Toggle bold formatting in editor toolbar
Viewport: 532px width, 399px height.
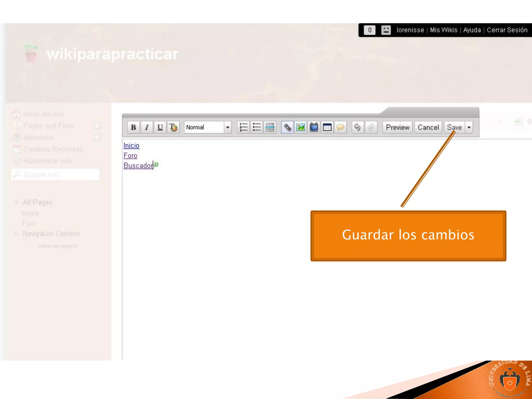[x=133, y=127]
